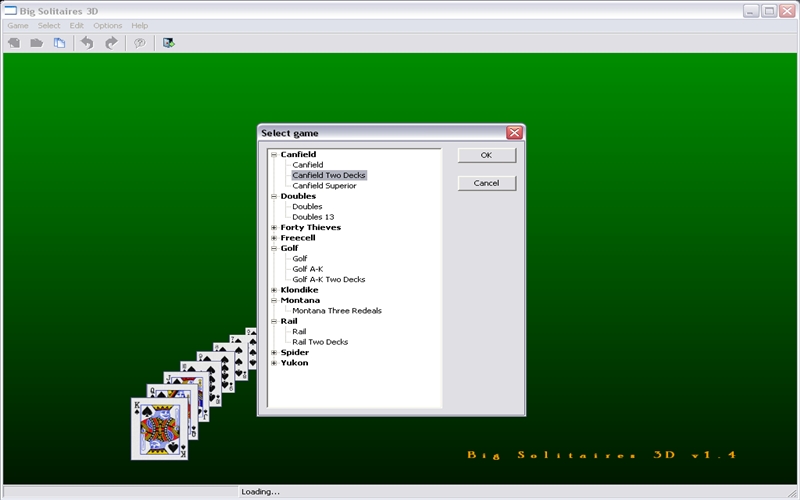Close the Big Solitaires 3D main window
This screenshot has width=800, height=500.
click(x=787, y=11)
